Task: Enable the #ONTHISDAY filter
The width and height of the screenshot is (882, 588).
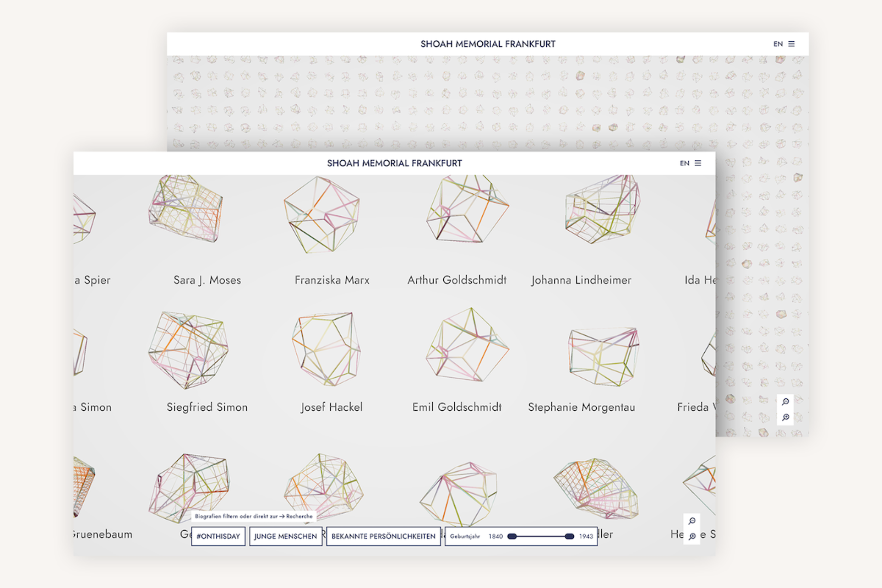Action: point(218,536)
